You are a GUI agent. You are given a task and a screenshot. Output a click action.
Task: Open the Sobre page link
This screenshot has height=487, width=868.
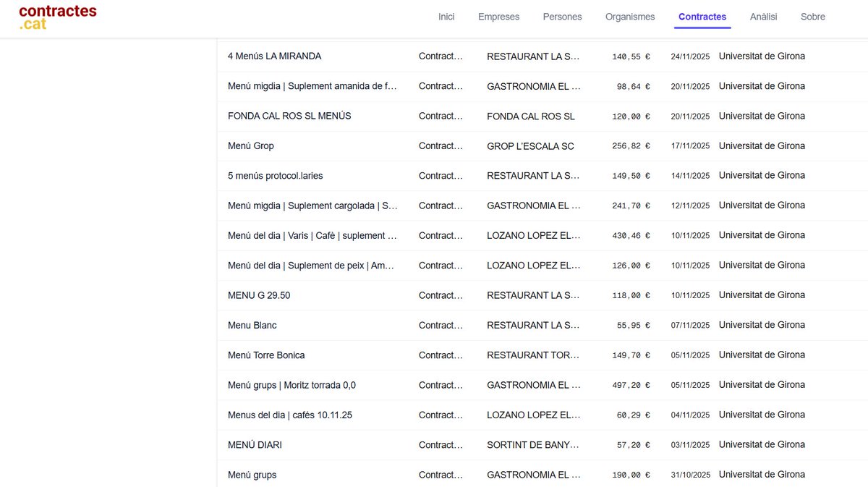coord(812,17)
